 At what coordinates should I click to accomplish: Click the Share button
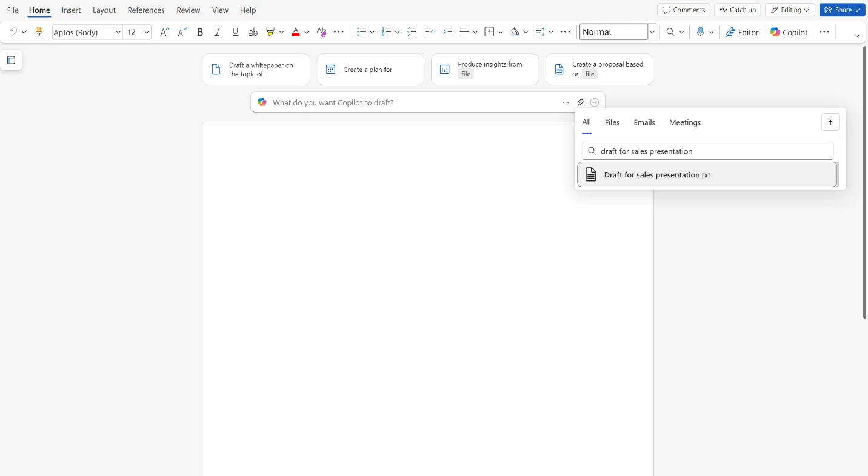[843, 10]
